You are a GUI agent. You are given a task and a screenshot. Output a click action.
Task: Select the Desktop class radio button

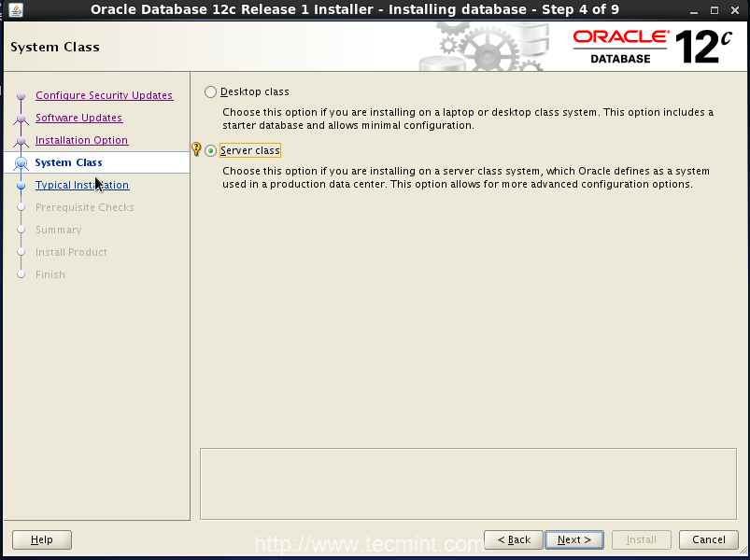pyautogui.click(x=210, y=91)
